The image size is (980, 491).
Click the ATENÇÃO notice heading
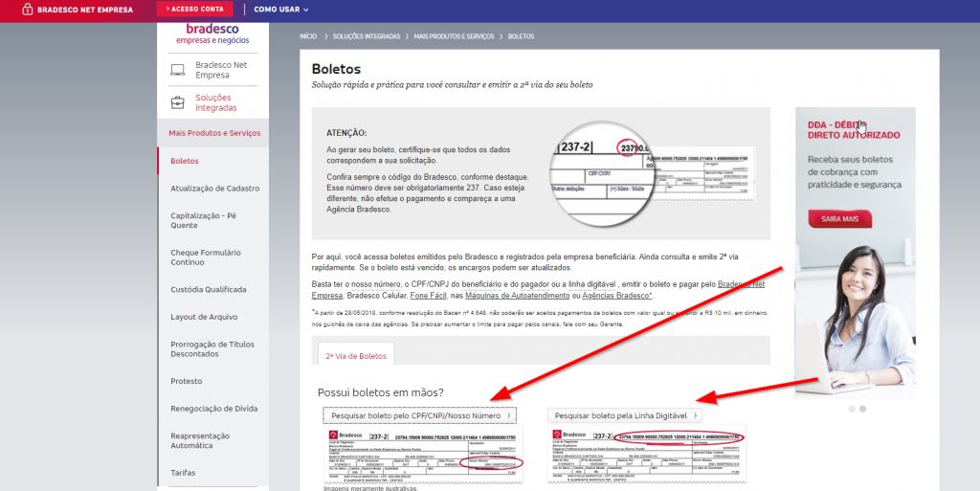point(346,133)
